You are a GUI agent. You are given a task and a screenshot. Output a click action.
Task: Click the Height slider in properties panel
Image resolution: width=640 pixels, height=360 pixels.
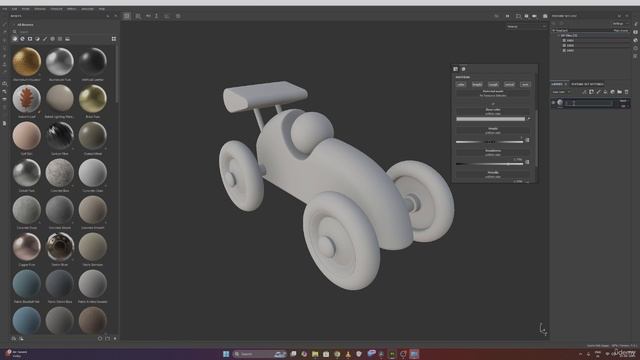(x=489, y=142)
